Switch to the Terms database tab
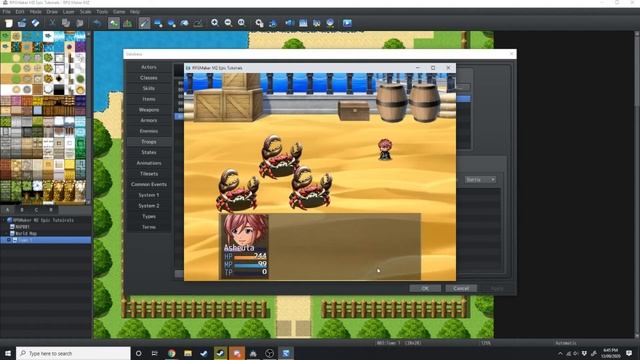The image size is (640, 360). tap(149, 227)
